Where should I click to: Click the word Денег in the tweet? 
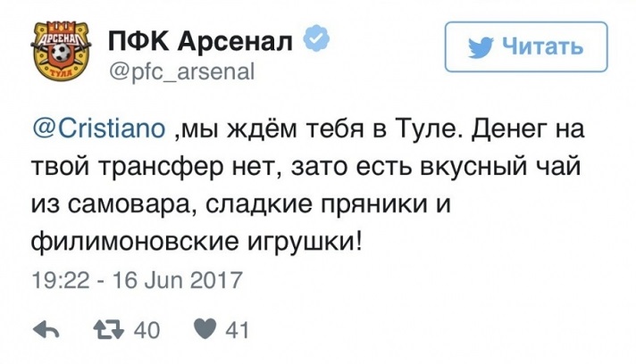(512, 130)
